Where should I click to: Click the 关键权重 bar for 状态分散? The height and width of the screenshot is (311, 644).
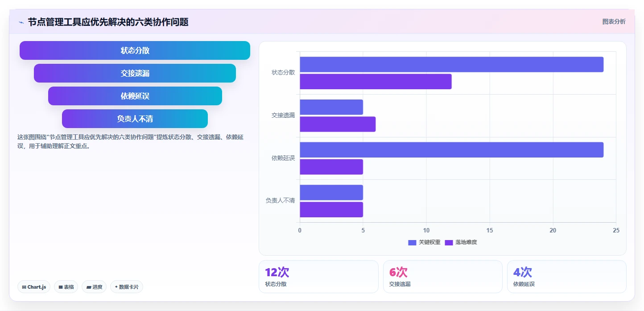pyautogui.click(x=451, y=64)
